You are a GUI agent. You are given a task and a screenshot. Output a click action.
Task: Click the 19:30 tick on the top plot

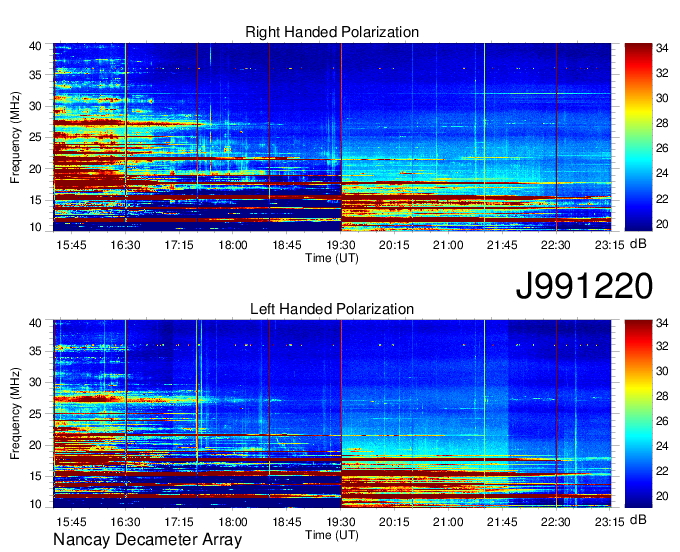pos(341,245)
